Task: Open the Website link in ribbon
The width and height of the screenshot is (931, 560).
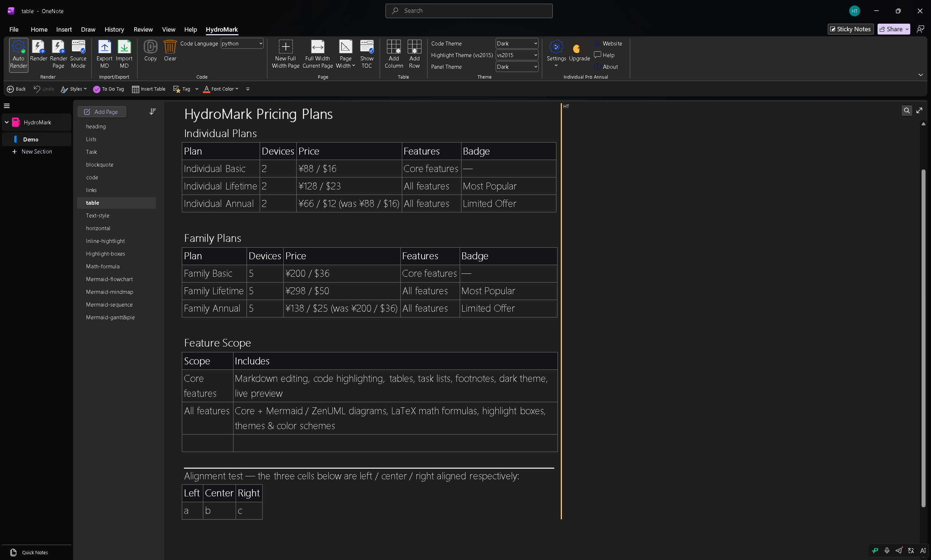Action: pos(608,43)
